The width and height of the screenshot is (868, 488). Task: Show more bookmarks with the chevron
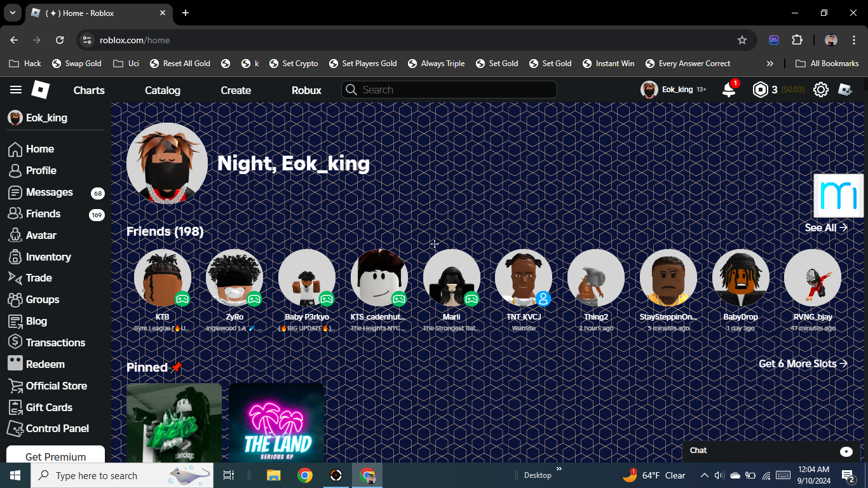770,64
